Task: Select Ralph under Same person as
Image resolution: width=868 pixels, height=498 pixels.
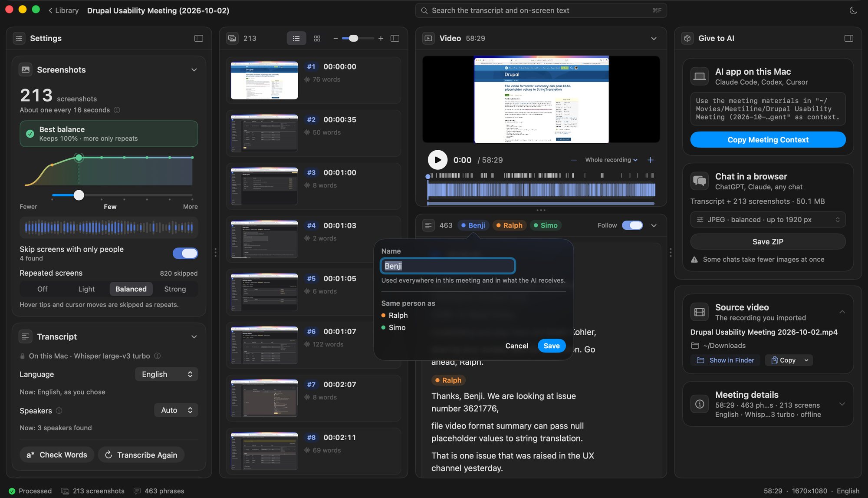Action: click(x=395, y=315)
